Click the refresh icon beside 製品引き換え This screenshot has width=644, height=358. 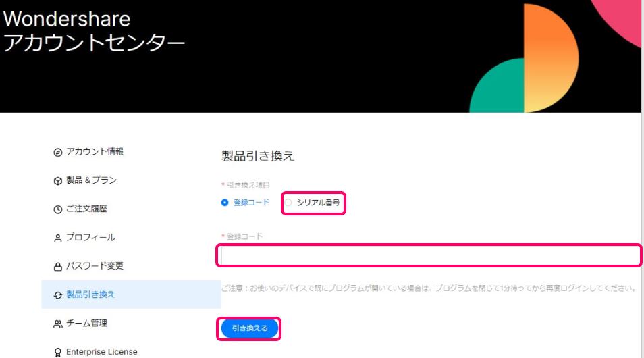[58, 295]
